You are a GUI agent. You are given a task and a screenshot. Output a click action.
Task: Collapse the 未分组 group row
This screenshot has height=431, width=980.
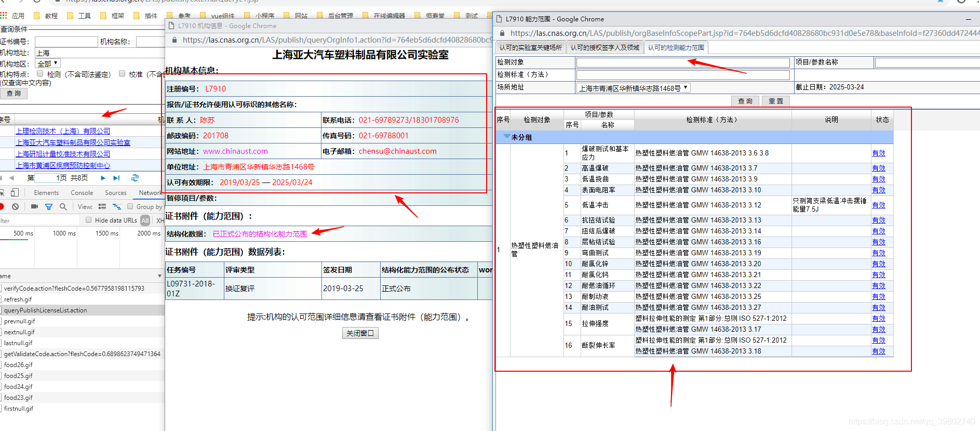tap(507, 137)
